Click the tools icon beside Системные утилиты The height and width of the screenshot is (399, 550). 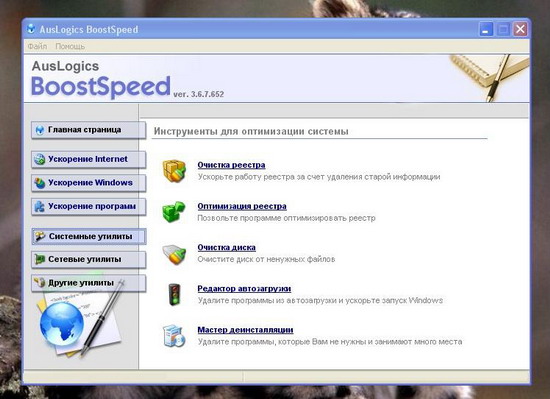[40, 236]
